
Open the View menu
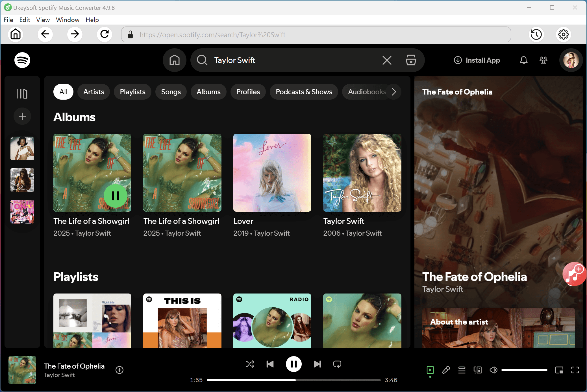[43, 20]
